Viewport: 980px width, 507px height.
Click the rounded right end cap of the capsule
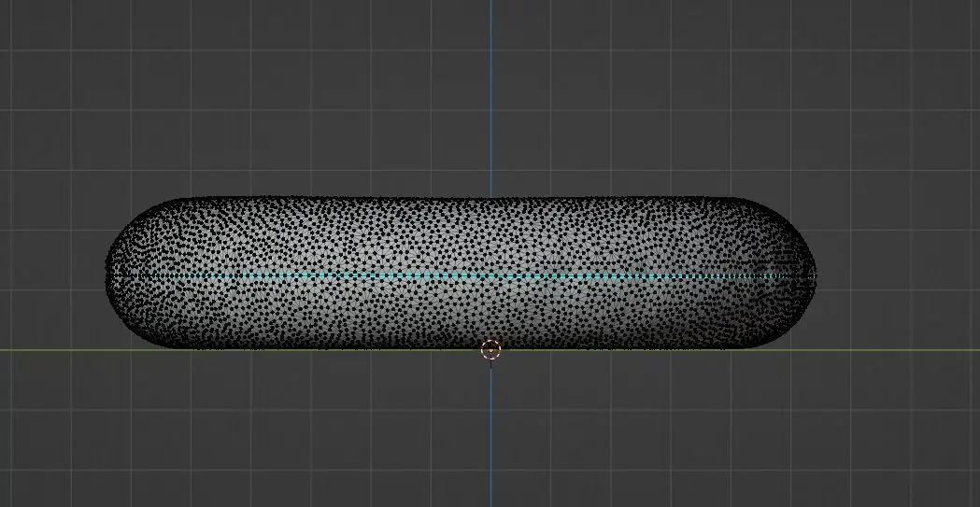point(778,274)
